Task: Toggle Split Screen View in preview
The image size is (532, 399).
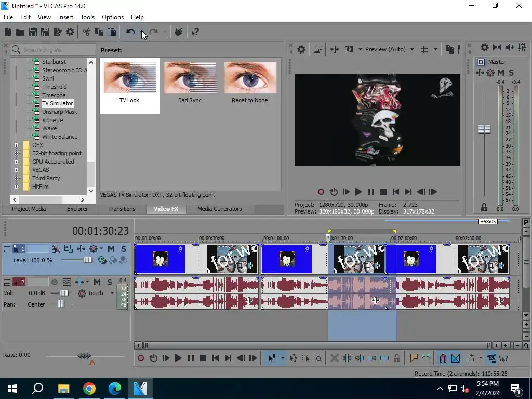Action: coord(349,49)
